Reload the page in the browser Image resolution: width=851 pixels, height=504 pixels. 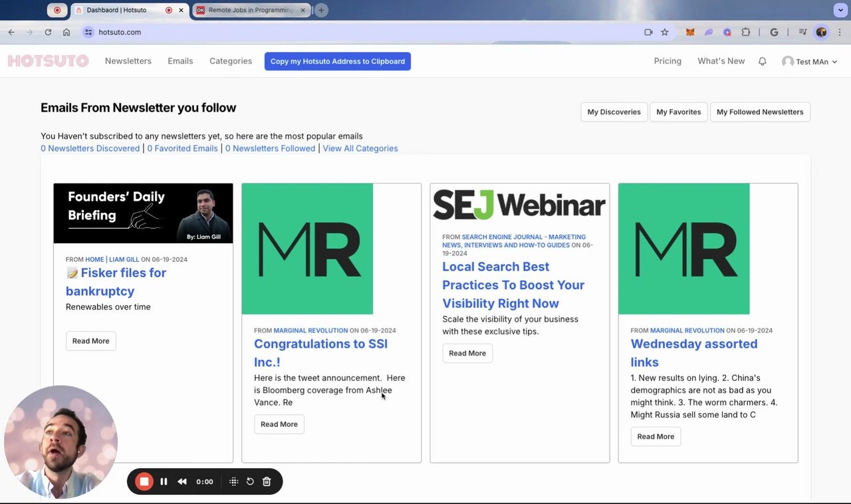(48, 32)
